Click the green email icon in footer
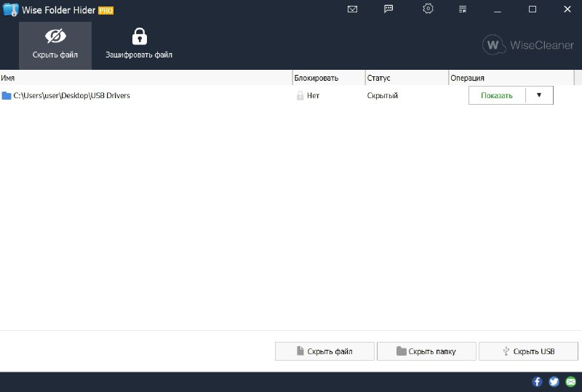 [570, 382]
